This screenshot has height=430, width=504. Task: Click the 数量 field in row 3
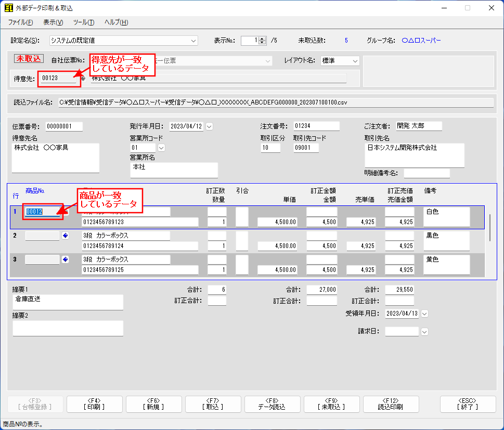[x=217, y=270]
